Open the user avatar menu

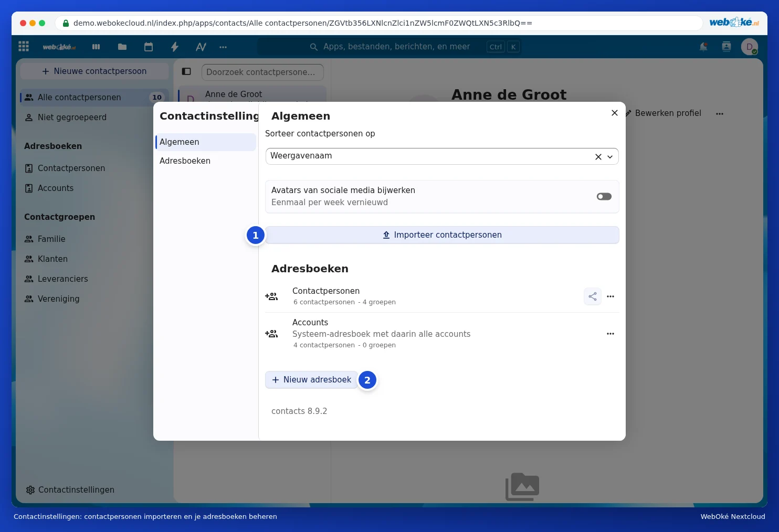tap(750, 47)
